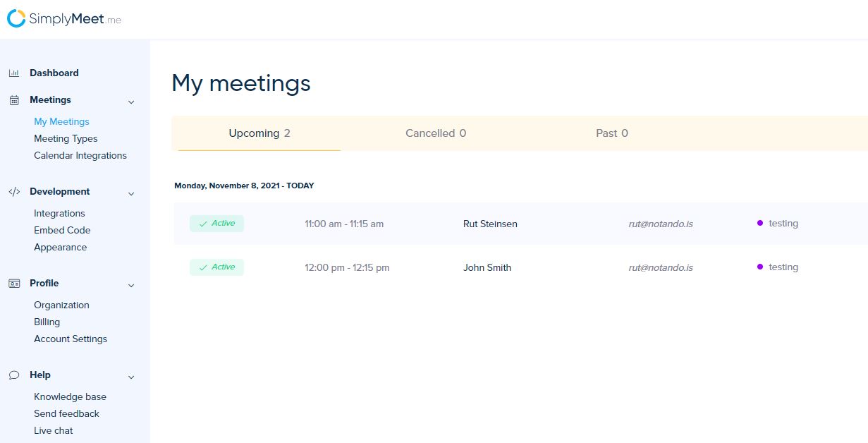Click the Development code brackets icon
This screenshot has height=443, width=868.
pyautogui.click(x=14, y=192)
